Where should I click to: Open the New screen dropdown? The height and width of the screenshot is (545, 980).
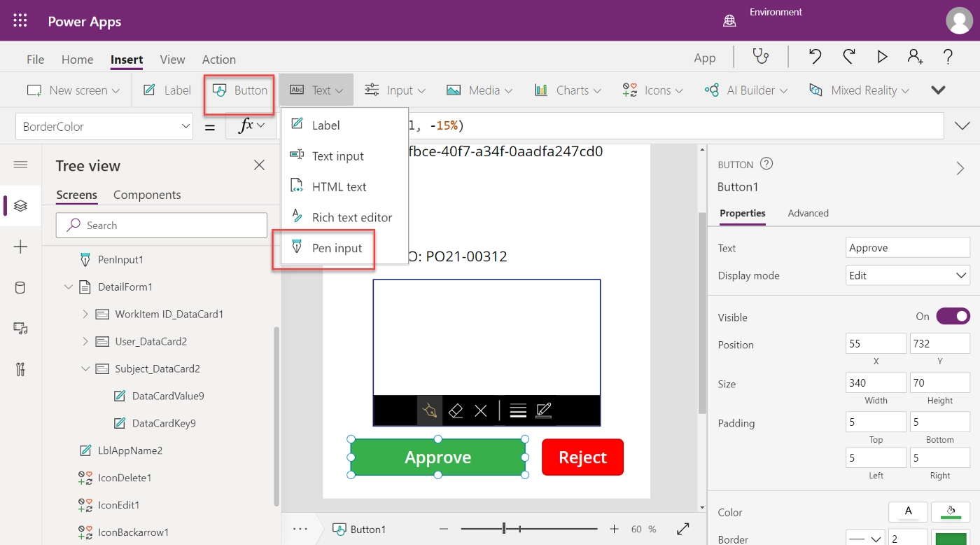click(73, 90)
